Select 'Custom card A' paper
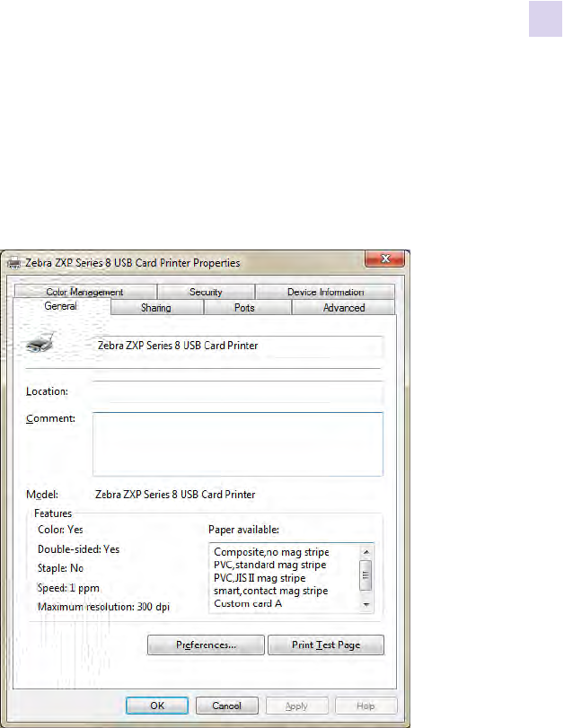The height and width of the screenshot is (728, 564). click(x=248, y=603)
